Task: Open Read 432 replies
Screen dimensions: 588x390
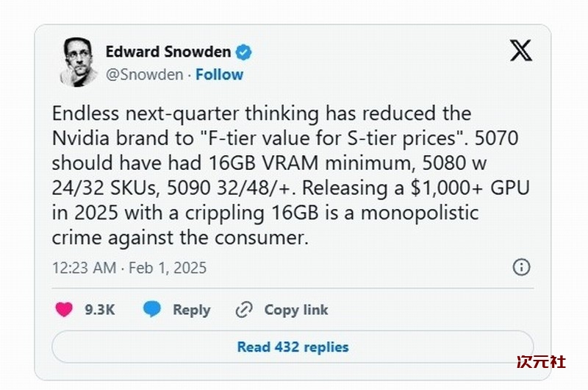Action: point(293,347)
